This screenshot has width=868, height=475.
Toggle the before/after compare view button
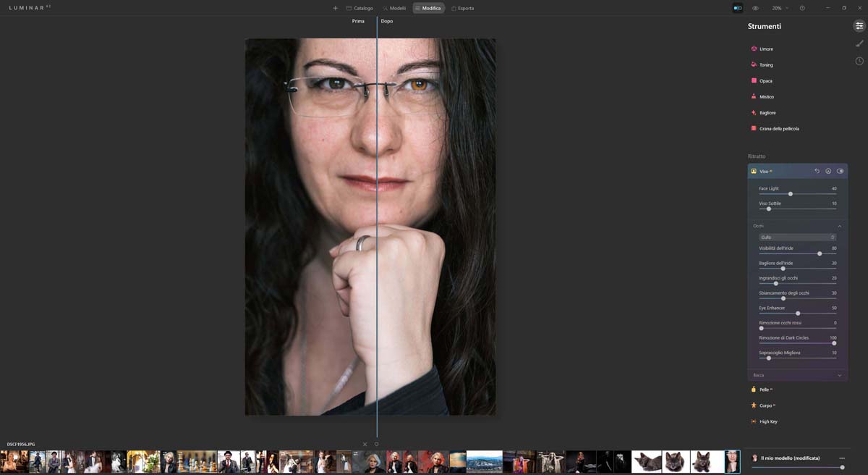[738, 8]
